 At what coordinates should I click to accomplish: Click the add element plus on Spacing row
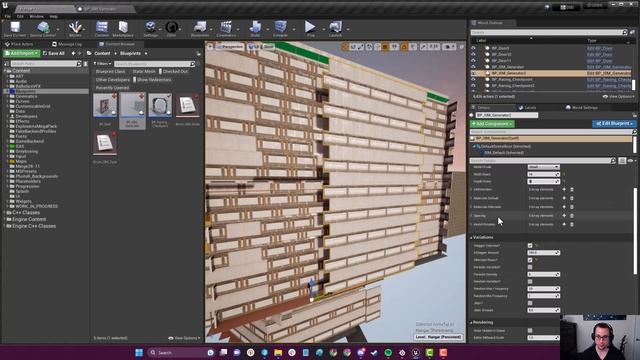coord(564,216)
